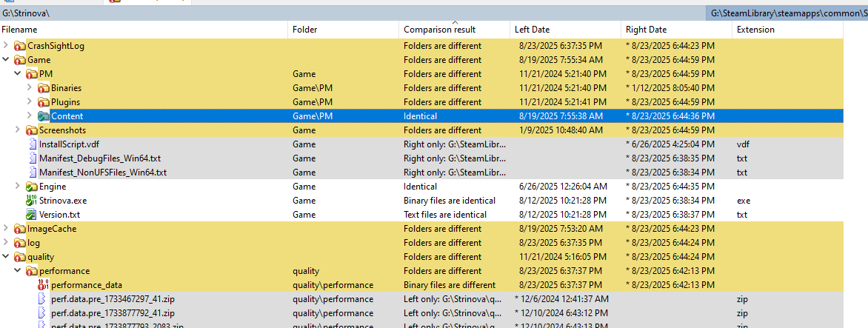
Task: Click 'Binary files are different' result
Action: point(450,285)
